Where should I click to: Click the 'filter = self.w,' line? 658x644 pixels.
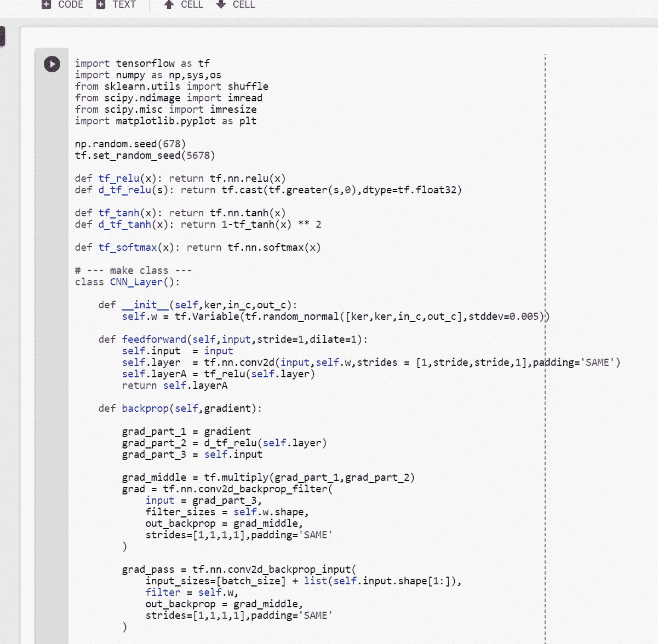[192, 593]
